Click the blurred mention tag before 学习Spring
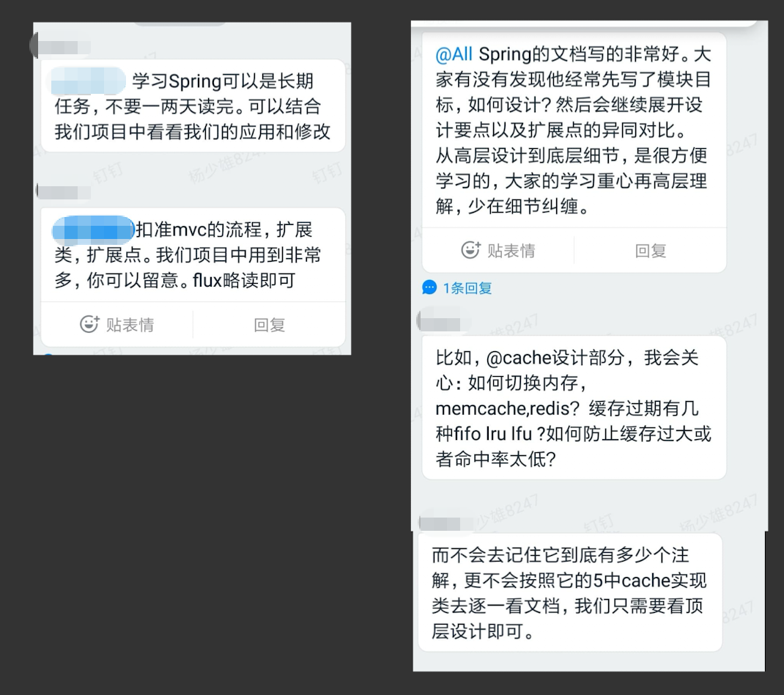 tap(87, 81)
